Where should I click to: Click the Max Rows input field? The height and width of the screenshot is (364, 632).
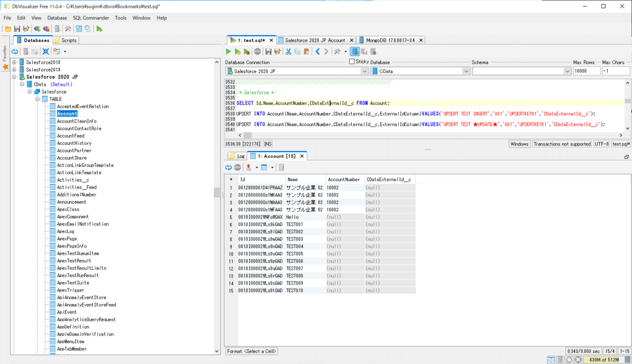tap(586, 71)
